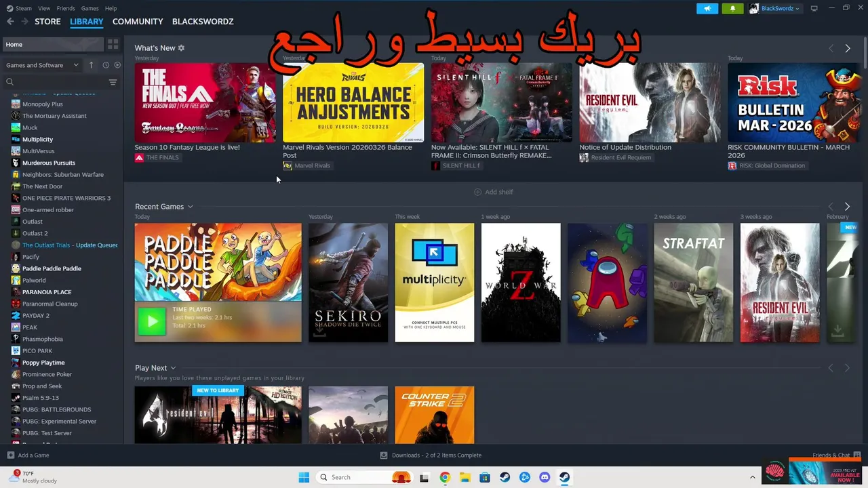Click the library search field

(x=54, y=82)
